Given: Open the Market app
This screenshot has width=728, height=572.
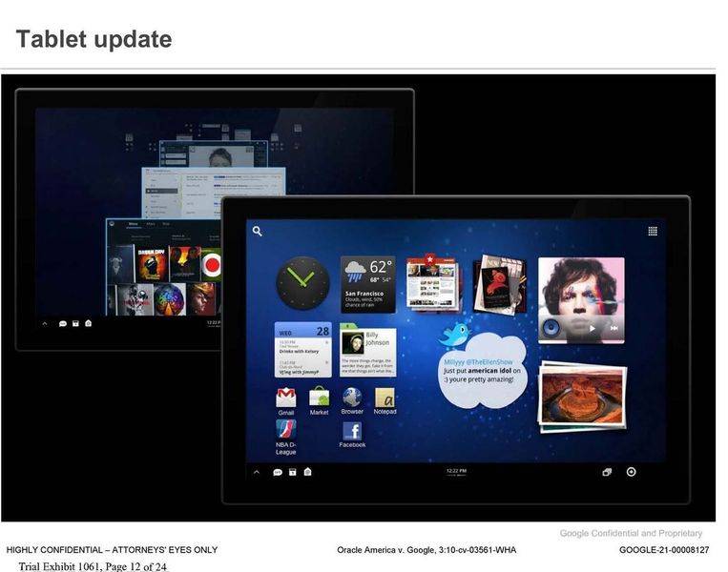Looking at the screenshot, I should (x=319, y=397).
